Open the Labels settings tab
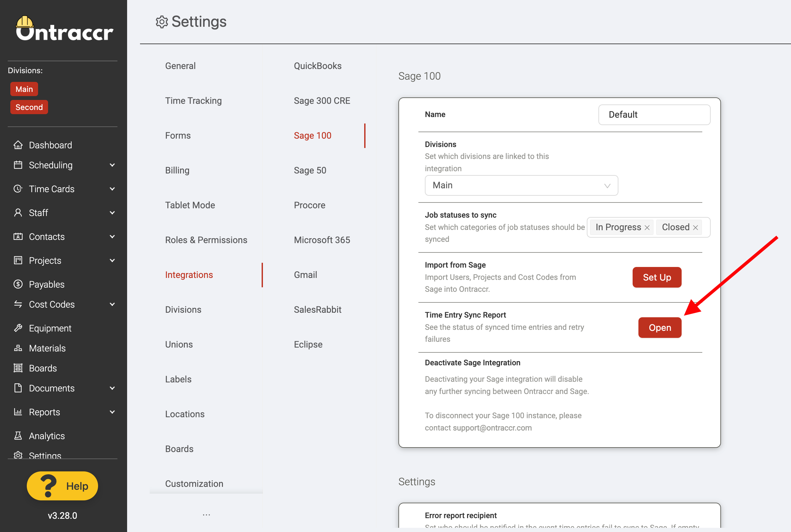The height and width of the screenshot is (532, 791). pyautogui.click(x=178, y=379)
